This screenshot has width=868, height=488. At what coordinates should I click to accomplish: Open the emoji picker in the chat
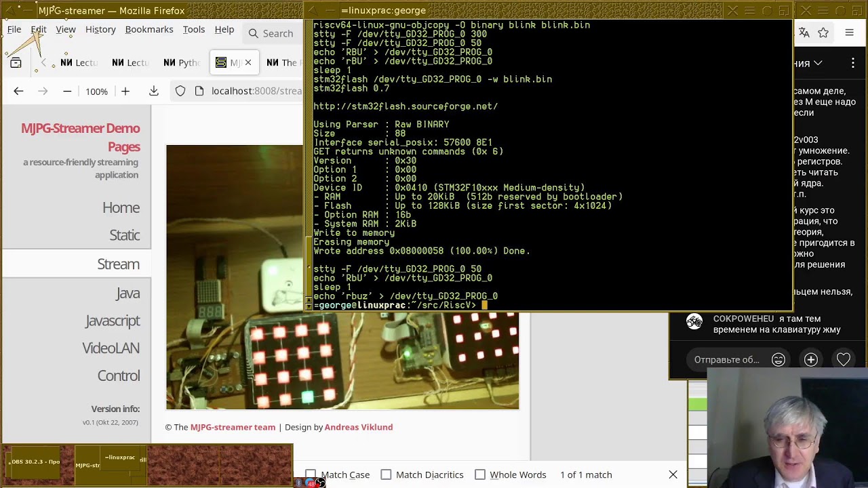point(778,360)
